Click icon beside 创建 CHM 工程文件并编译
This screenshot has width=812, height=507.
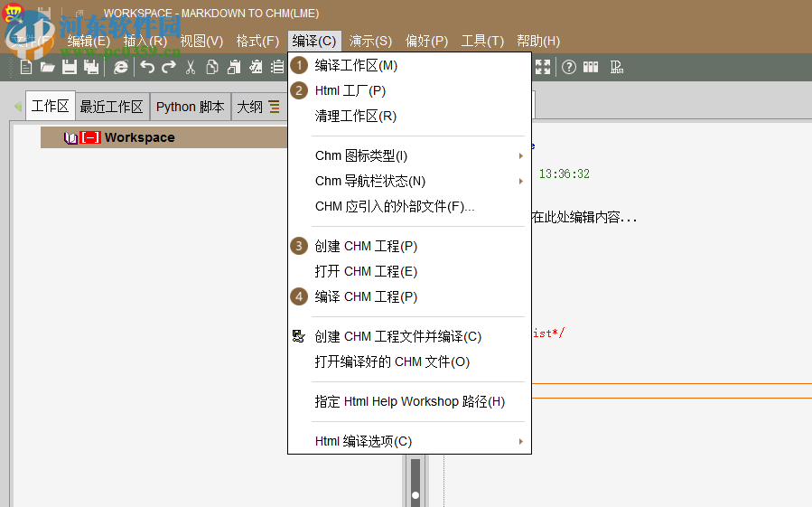pos(299,336)
